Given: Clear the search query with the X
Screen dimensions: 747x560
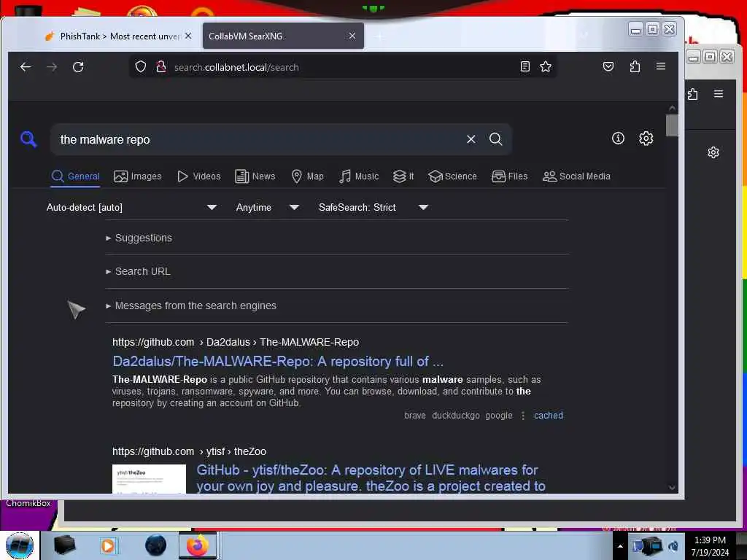Looking at the screenshot, I should tap(471, 139).
